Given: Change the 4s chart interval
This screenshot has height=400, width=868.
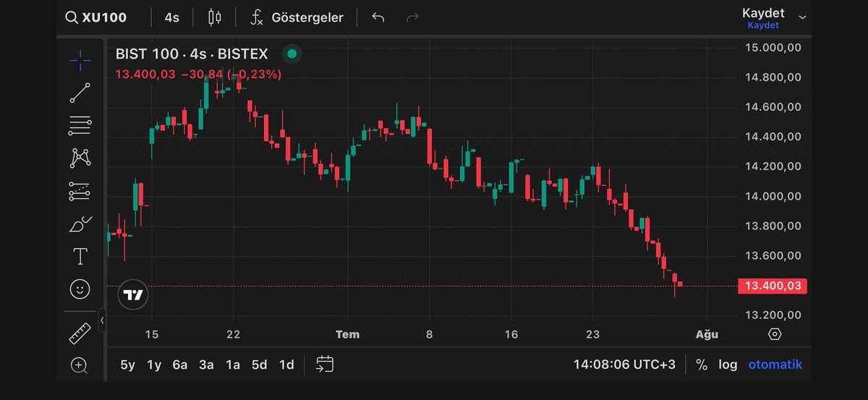Looking at the screenshot, I should [x=171, y=17].
